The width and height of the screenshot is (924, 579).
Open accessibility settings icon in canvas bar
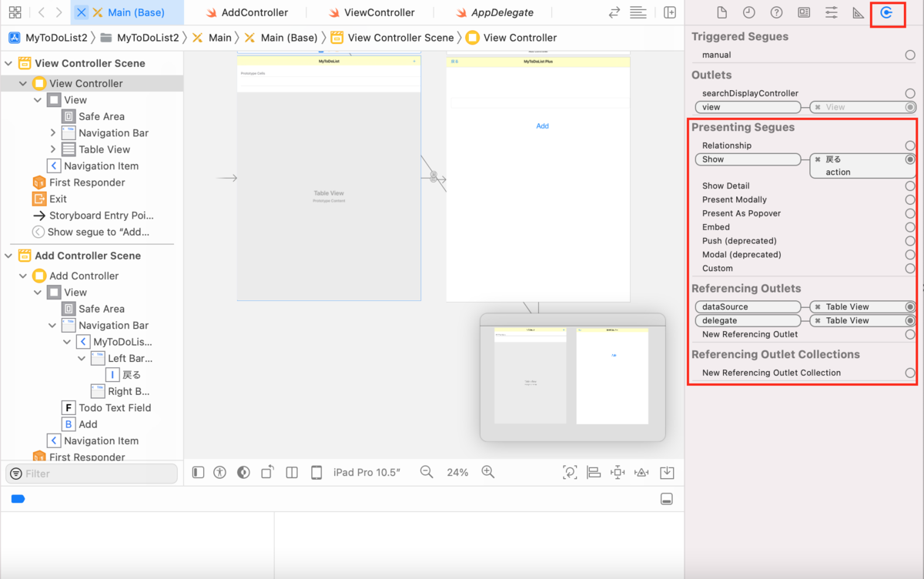[x=219, y=472]
